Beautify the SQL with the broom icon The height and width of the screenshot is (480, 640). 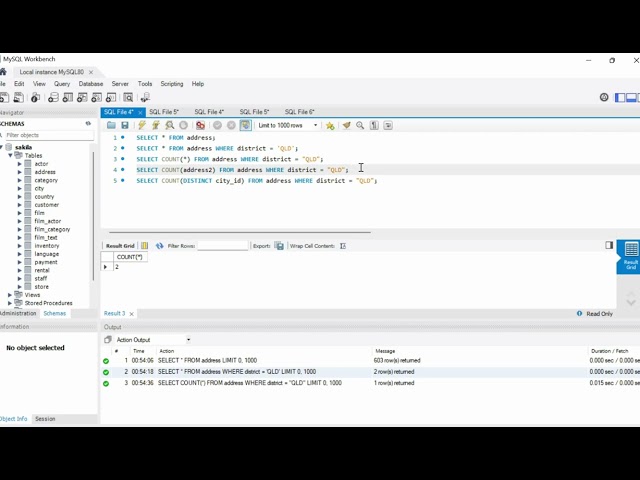click(x=347, y=125)
